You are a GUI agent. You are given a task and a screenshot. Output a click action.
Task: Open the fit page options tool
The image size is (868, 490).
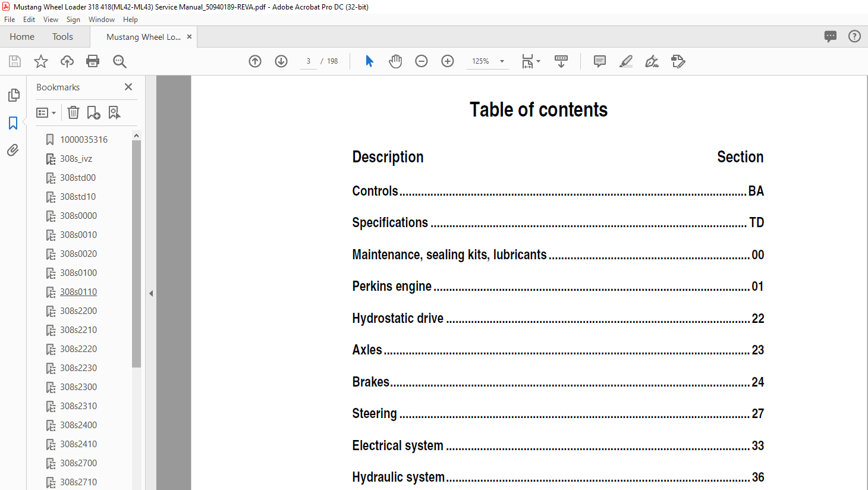530,61
